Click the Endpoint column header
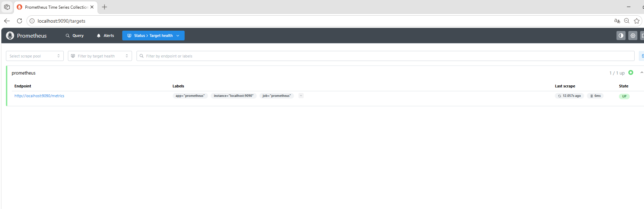This screenshot has width=644, height=209. 23,86
